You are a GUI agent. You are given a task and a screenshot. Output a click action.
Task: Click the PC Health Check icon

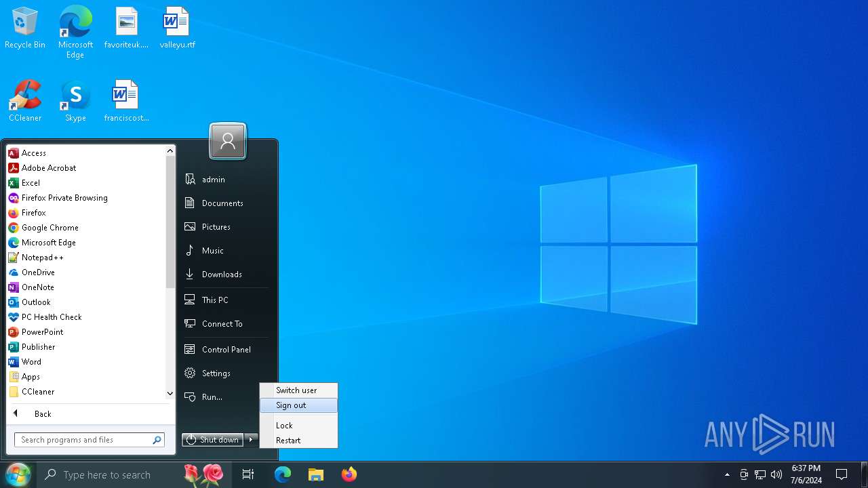[x=14, y=317]
